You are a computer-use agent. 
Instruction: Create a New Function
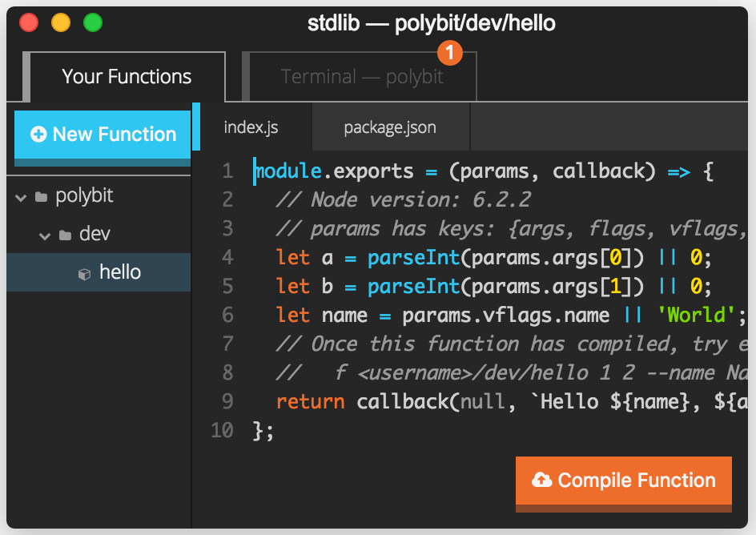click(103, 135)
